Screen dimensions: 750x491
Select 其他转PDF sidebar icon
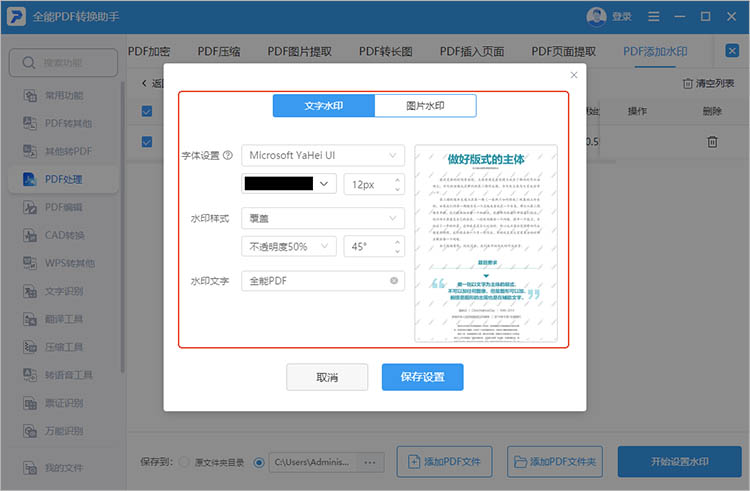click(30, 151)
